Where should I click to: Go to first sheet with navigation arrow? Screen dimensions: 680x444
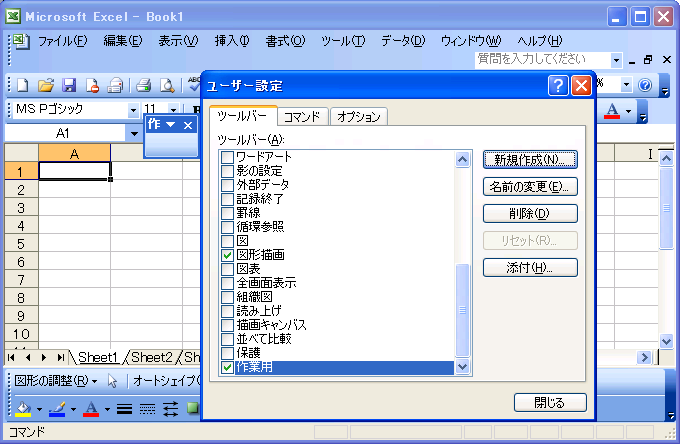(x=12, y=357)
